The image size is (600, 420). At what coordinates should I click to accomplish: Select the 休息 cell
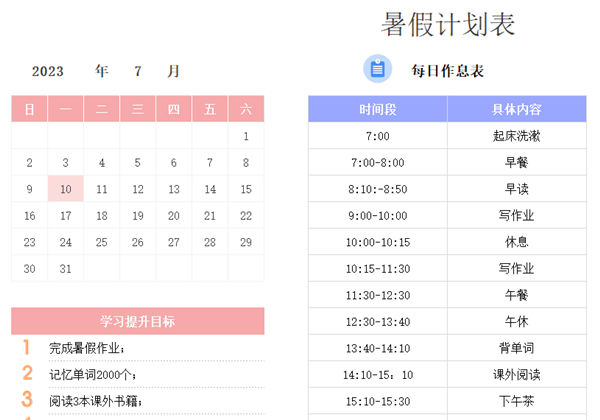[517, 242]
